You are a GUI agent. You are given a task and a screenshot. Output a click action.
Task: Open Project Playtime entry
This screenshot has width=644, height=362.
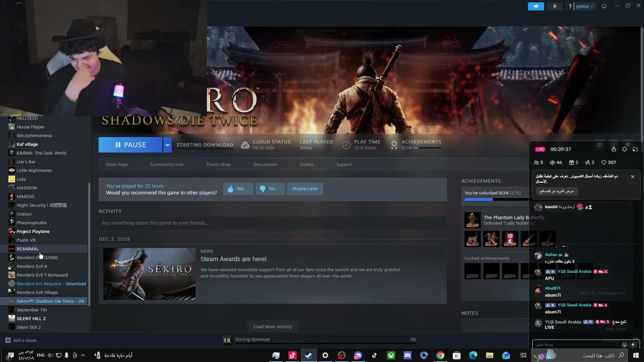tap(33, 231)
